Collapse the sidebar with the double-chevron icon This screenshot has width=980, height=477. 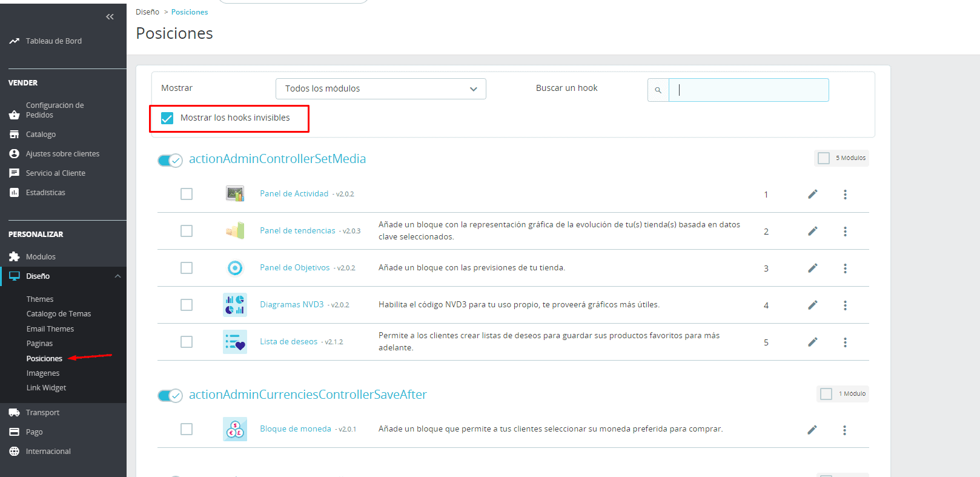[110, 17]
